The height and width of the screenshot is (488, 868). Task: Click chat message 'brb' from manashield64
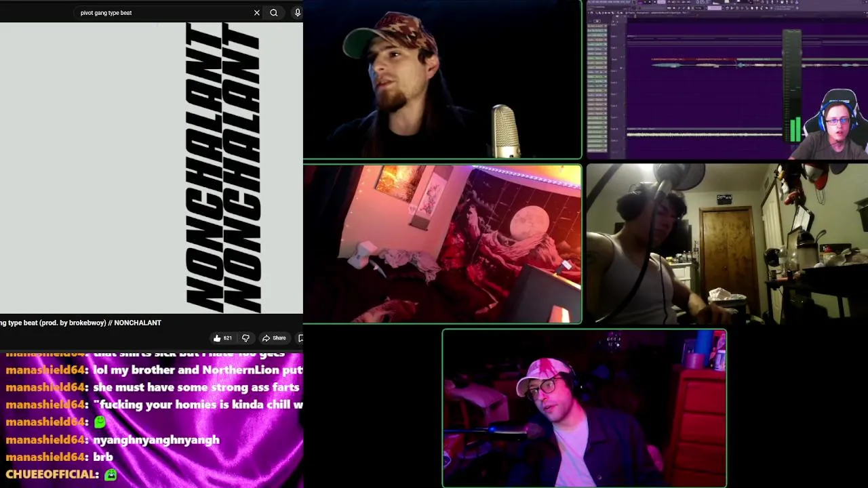click(x=103, y=457)
